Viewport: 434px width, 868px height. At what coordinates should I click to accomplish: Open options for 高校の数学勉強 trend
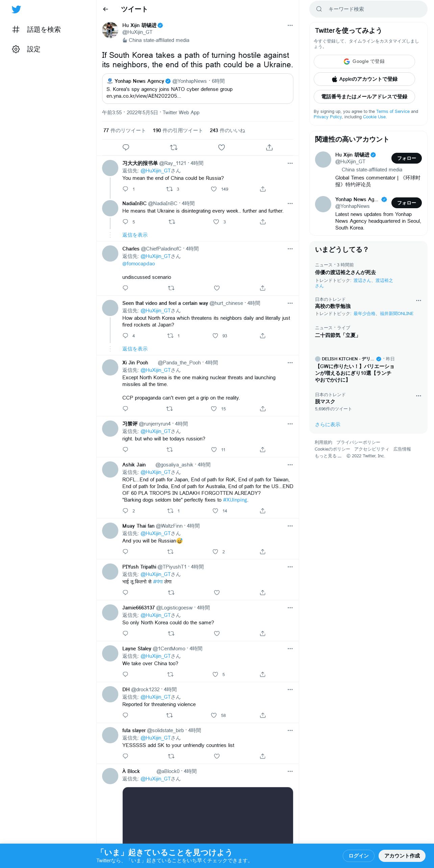coord(418,300)
